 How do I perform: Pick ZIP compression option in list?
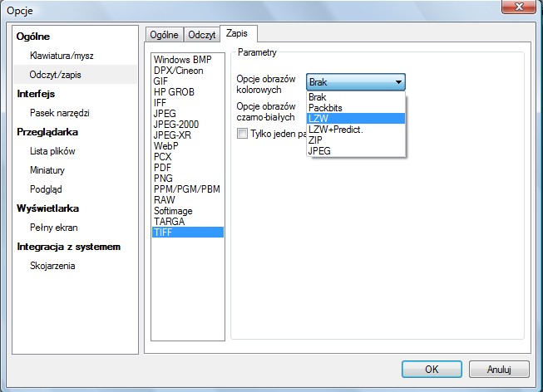tap(315, 140)
